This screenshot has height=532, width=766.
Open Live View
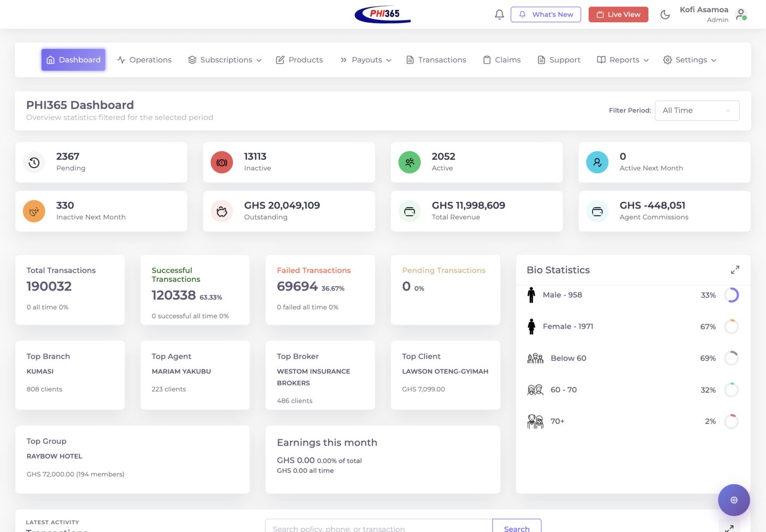[618, 14]
